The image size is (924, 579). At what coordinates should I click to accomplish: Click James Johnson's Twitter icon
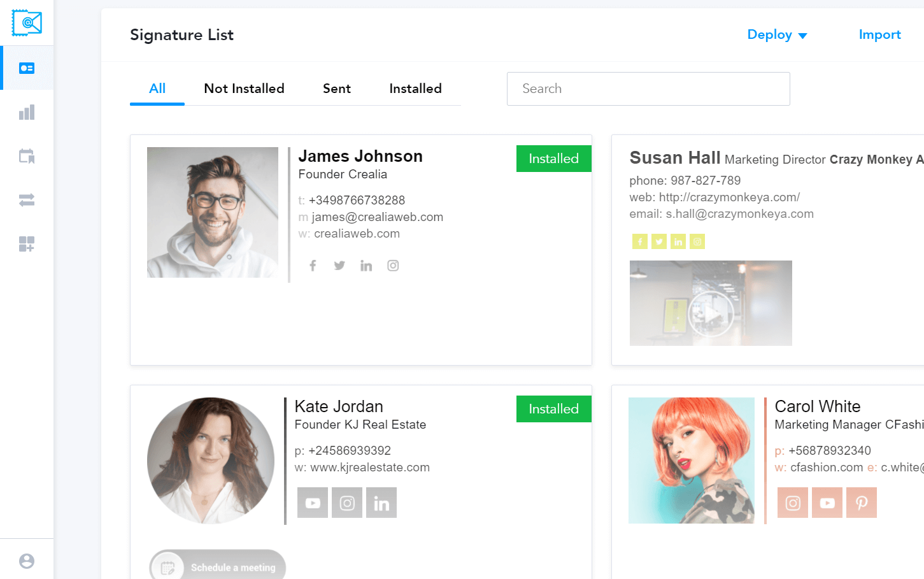pyautogui.click(x=339, y=266)
